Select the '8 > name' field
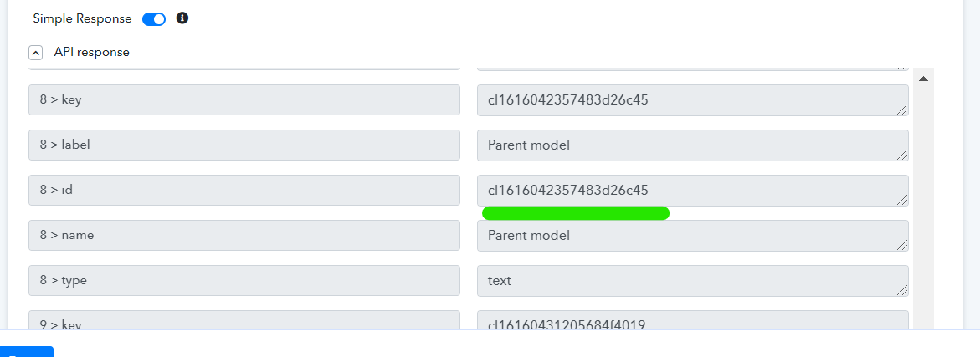The width and height of the screenshot is (980, 357). 244,235
